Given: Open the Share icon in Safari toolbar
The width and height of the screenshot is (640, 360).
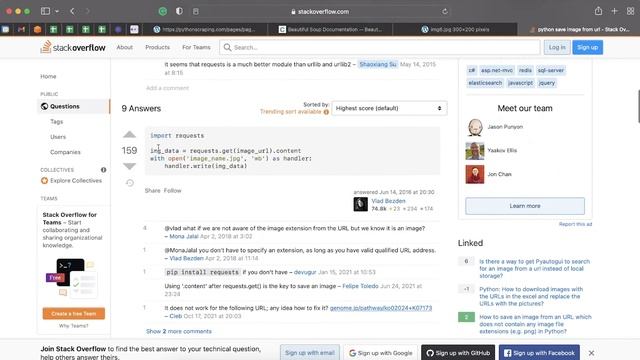Looking at the screenshot, I should (598, 11).
